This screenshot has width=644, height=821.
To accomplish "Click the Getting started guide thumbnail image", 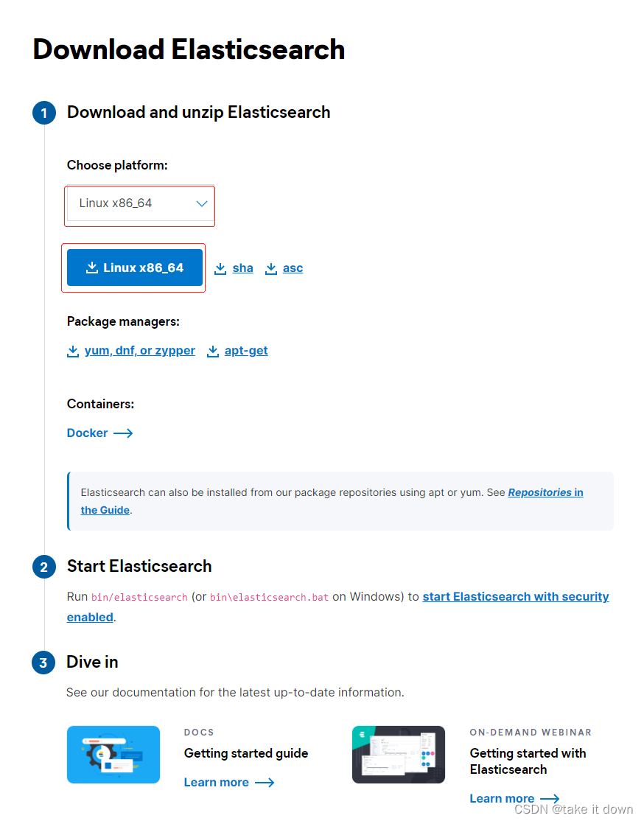I will (x=113, y=754).
